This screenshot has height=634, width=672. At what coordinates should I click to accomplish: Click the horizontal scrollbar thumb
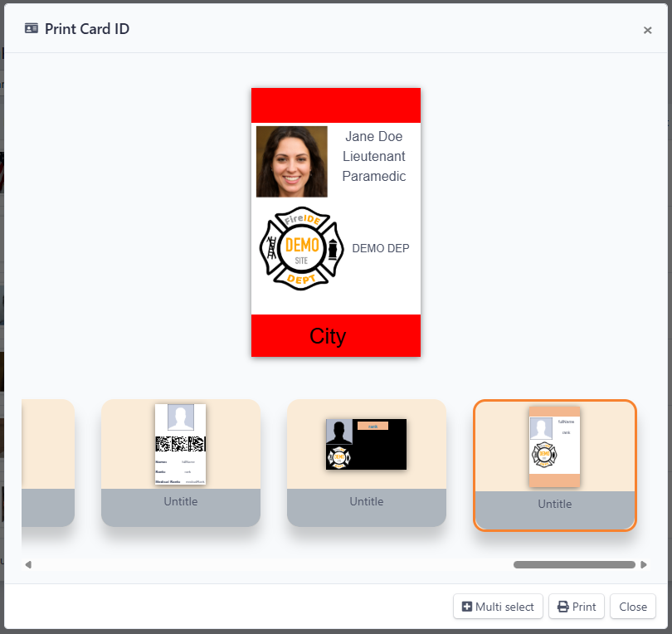574,564
